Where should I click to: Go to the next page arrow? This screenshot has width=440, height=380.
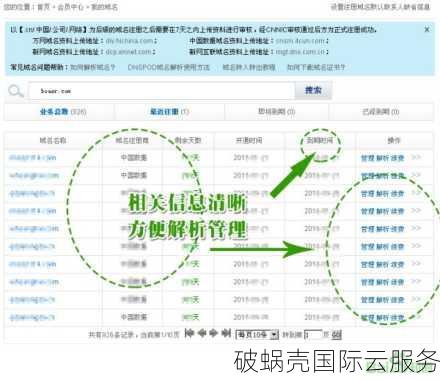pyautogui.click(x=214, y=333)
